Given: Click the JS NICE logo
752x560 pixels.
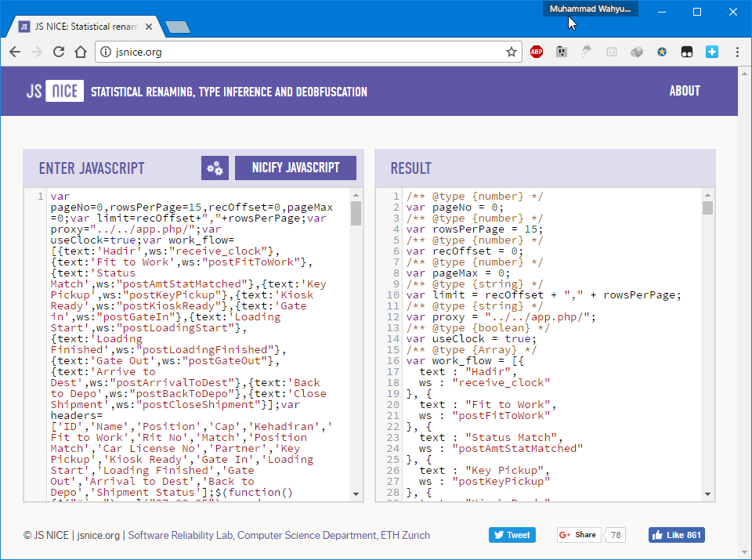Looking at the screenshot, I should coord(55,91).
